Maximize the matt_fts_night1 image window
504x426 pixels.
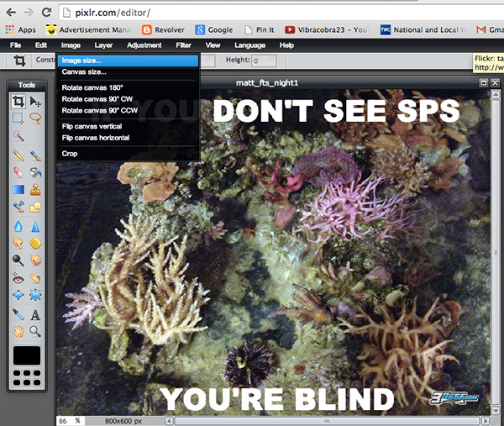(x=484, y=83)
